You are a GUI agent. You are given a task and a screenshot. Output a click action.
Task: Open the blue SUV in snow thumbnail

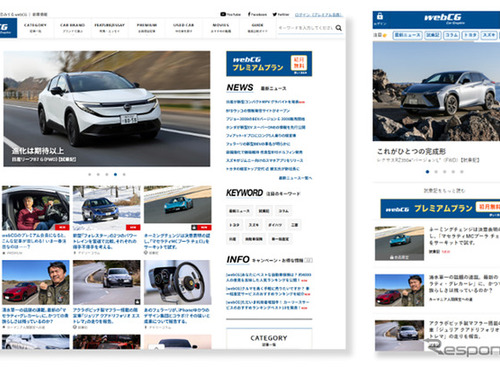(x=107, y=208)
